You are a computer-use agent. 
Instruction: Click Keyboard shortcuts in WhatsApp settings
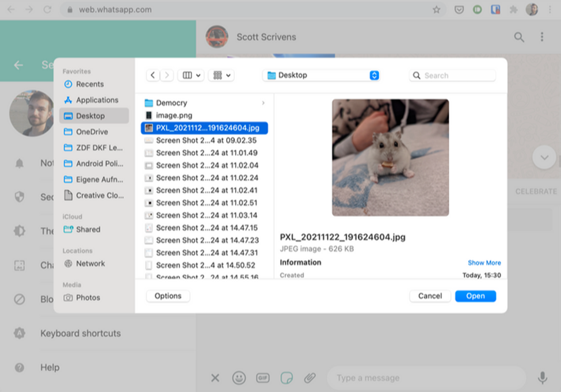click(81, 333)
